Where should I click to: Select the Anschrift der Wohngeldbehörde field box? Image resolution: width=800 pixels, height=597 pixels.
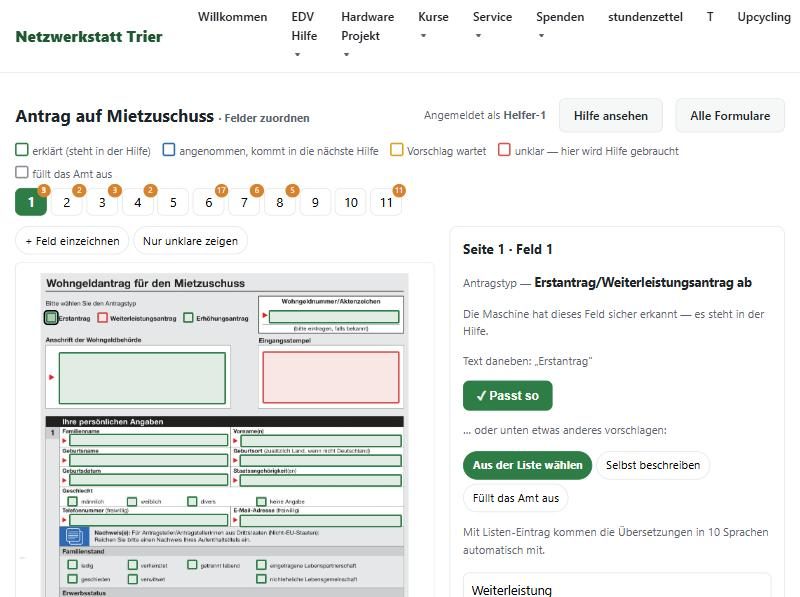[x=142, y=378]
